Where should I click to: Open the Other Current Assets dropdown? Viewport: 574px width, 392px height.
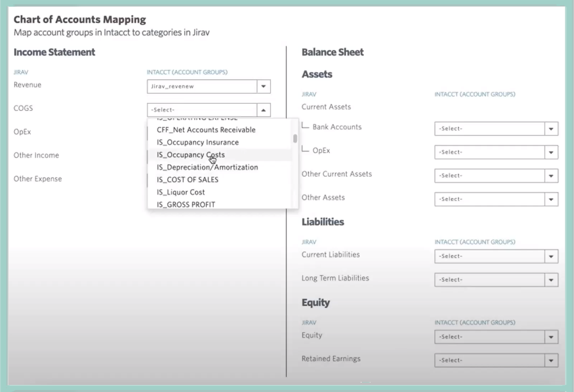(496, 176)
